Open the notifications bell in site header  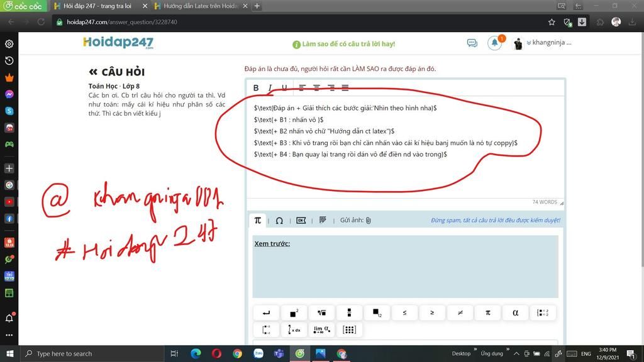tap(494, 43)
